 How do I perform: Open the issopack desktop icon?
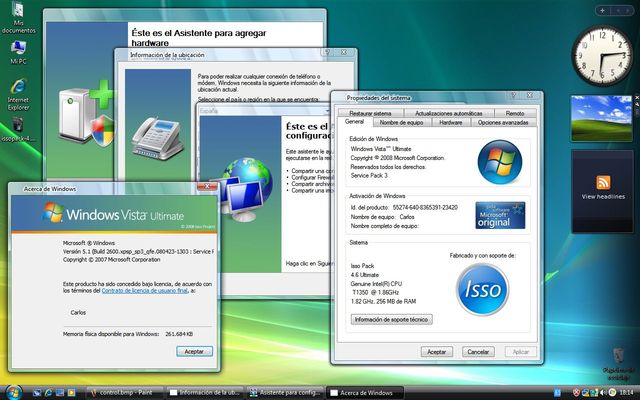(18, 130)
